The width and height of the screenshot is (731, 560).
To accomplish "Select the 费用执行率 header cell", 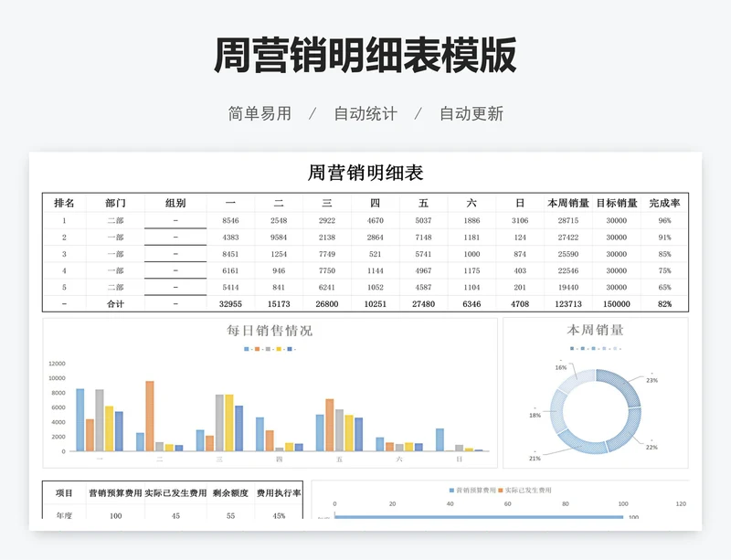I will coord(279,492).
